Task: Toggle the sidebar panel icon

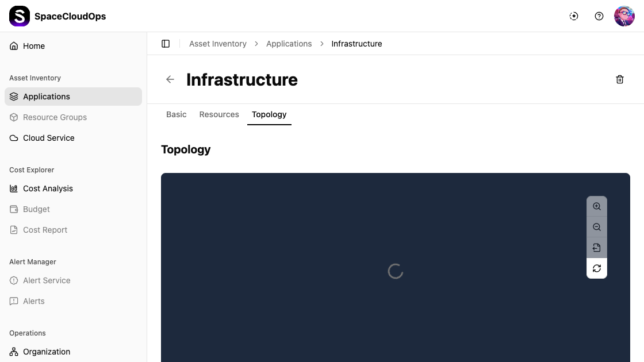Action: tap(166, 44)
